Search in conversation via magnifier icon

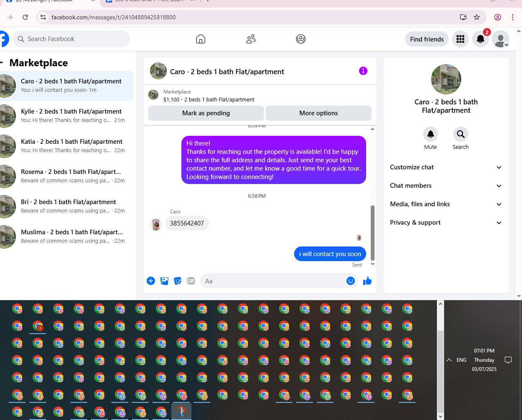460,134
